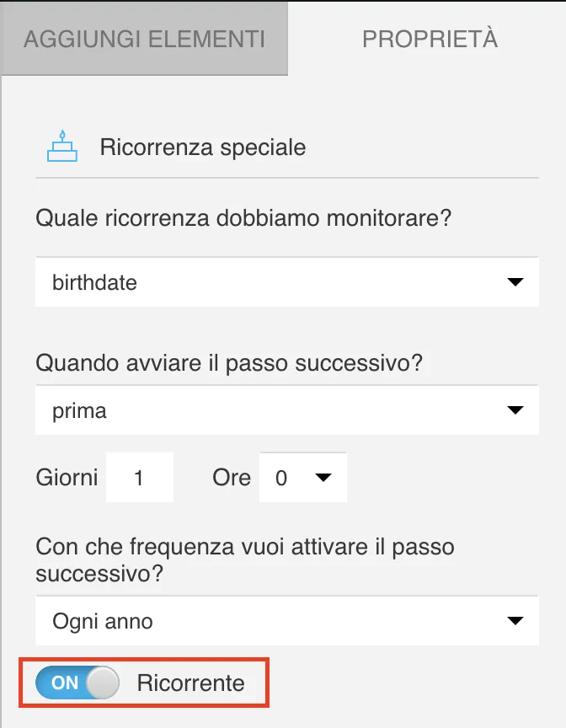Click the arrow icon of birthdate dropdown
This screenshot has height=728, width=566.
tap(515, 281)
